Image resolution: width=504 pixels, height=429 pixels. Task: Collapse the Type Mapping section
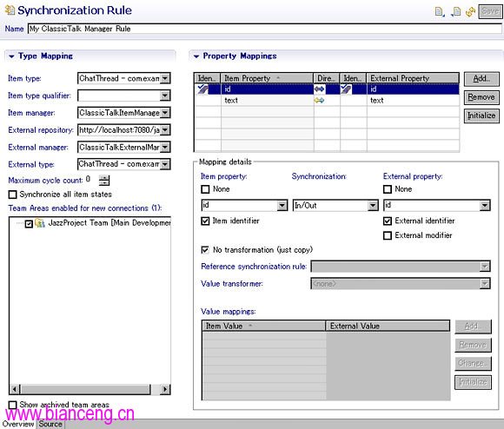pyautogui.click(x=11, y=56)
